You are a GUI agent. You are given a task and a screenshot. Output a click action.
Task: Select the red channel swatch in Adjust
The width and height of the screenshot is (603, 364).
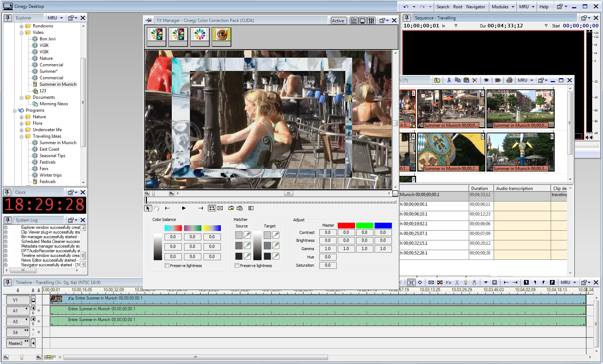(x=346, y=226)
